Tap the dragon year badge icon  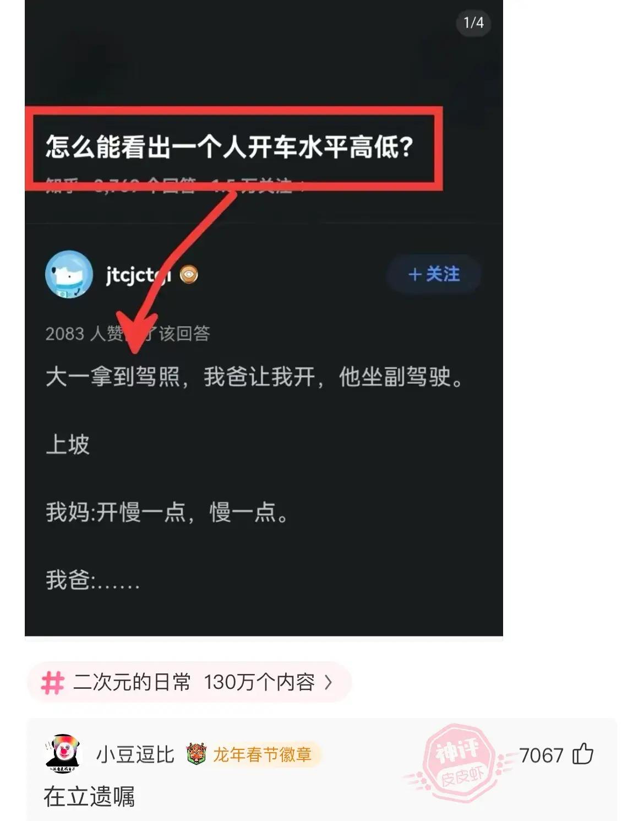pyautogui.click(x=196, y=754)
